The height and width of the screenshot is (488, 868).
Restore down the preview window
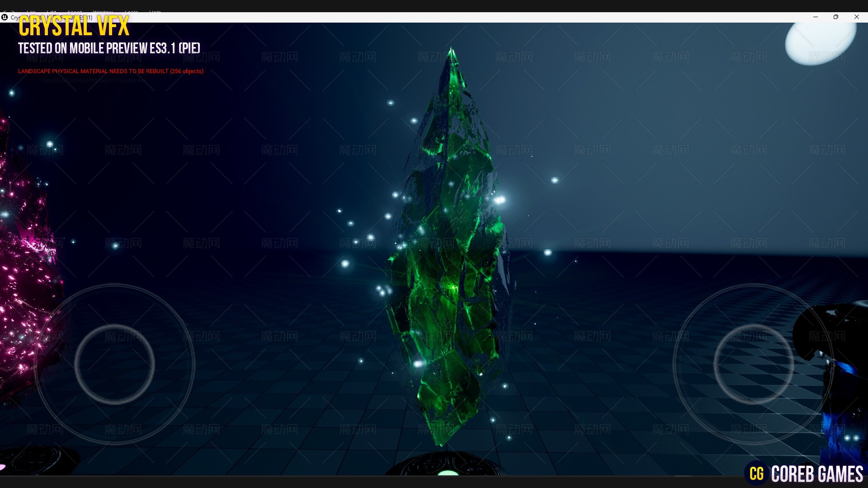click(836, 17)
